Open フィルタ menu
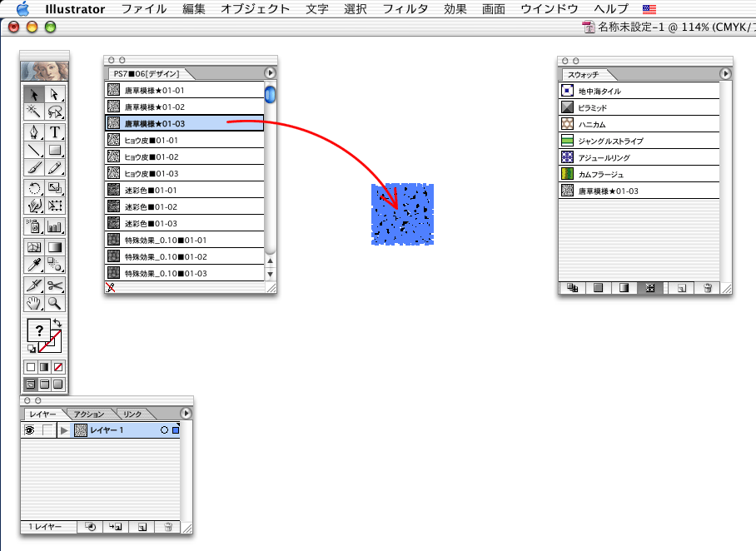Image resolution: width=756 pixels, height=551 pixels. pyautogui.click(x=405, y=8)
